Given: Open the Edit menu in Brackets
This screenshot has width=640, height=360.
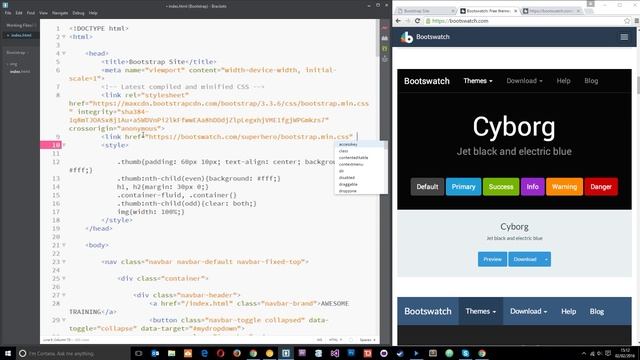Looking at the screenshot, I should 19,13.
